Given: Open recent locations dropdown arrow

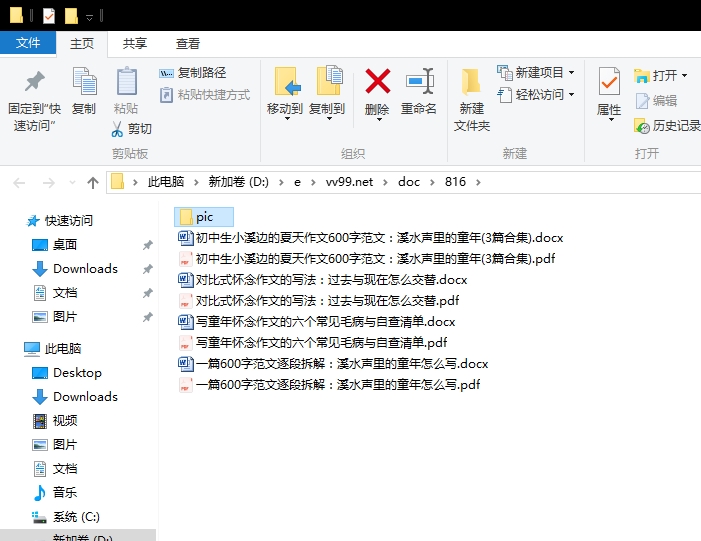Looking at the screenshot, I should [x=72, y=182].
